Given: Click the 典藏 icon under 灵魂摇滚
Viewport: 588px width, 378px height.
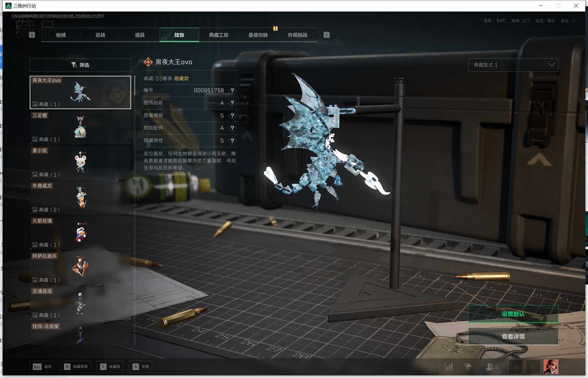Looking at the screenshot, I should (x=35, y=315).
